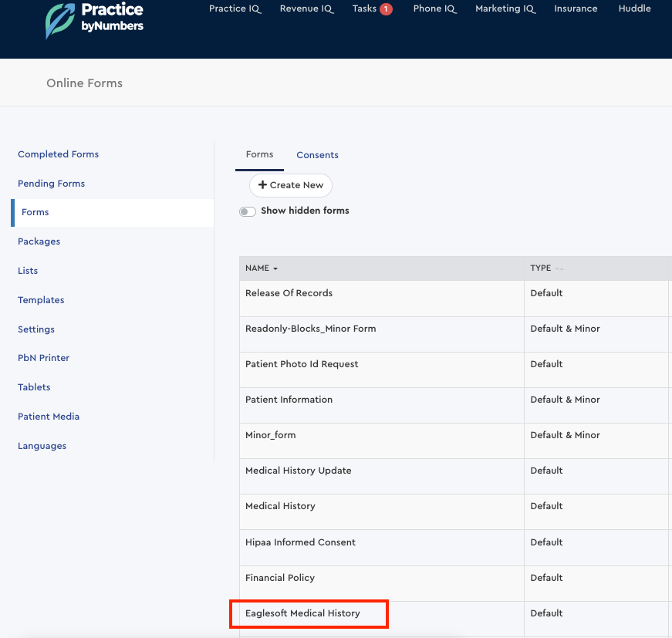The image size is (672, 638).
Task: Click the Create New button
Action: pyautogui.click(x=291, y=185)
